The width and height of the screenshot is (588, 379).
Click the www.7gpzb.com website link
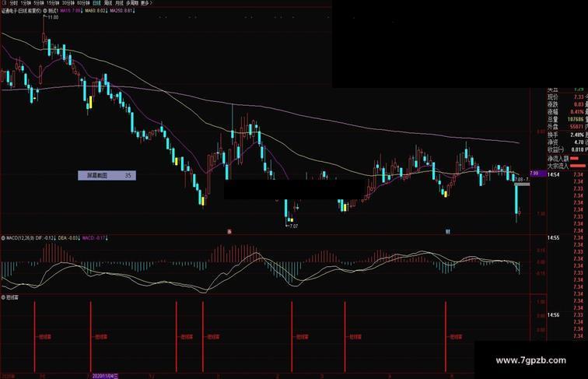point(530,360)
